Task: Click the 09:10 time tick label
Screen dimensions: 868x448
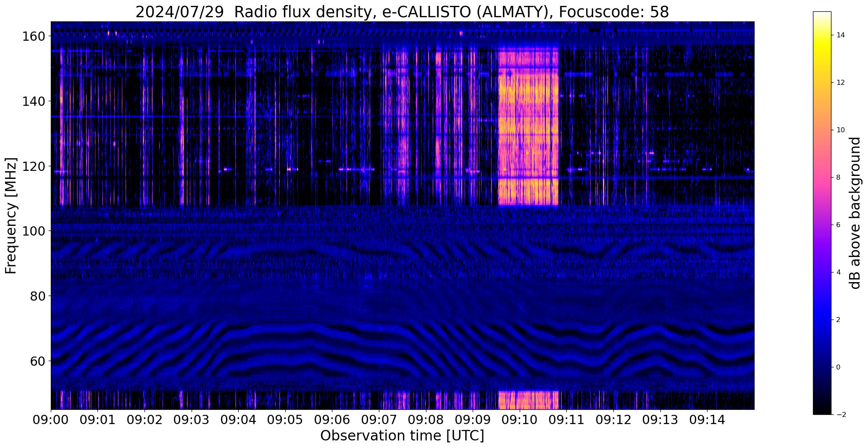Action: tap(520, 420)
